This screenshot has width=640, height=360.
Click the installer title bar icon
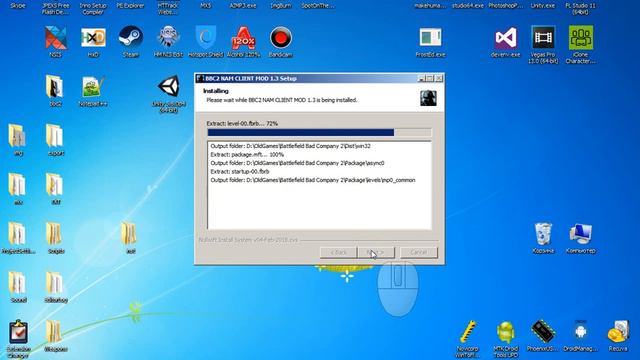200,78
